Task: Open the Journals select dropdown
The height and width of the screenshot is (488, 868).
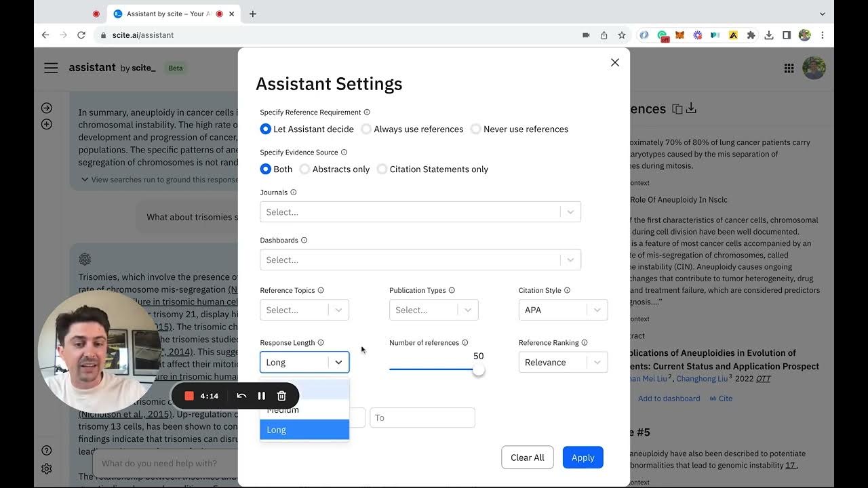Action: [x=420, y=212]
